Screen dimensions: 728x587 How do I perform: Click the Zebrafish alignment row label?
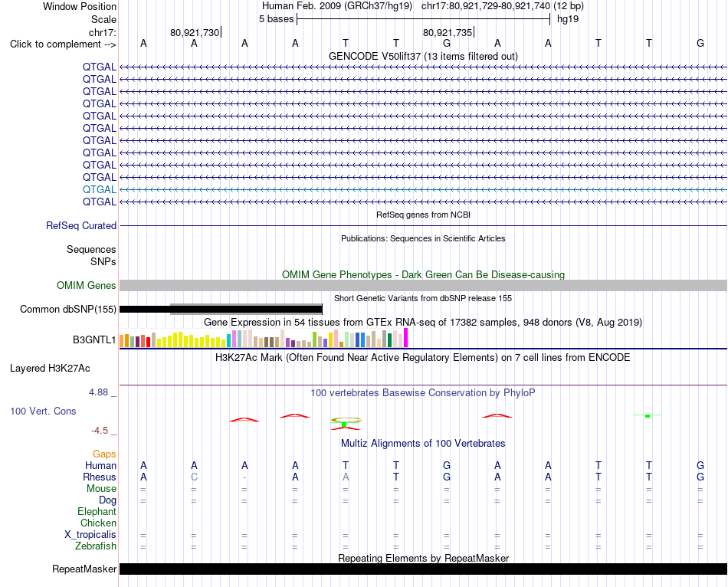pyautogui.click(x=96, y=546)
